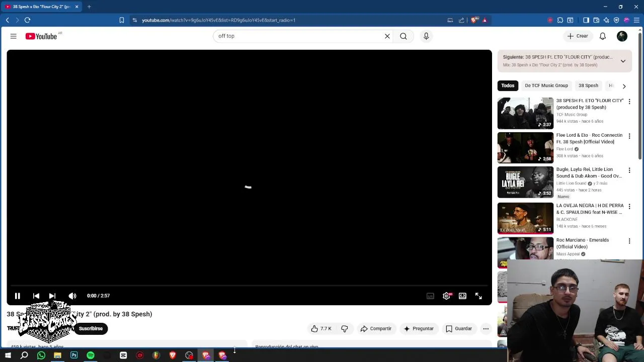Screen dimensions: 644x362
Task: Open 'Roc Marciano - Emeralds' video title
Action: (583, 243)
